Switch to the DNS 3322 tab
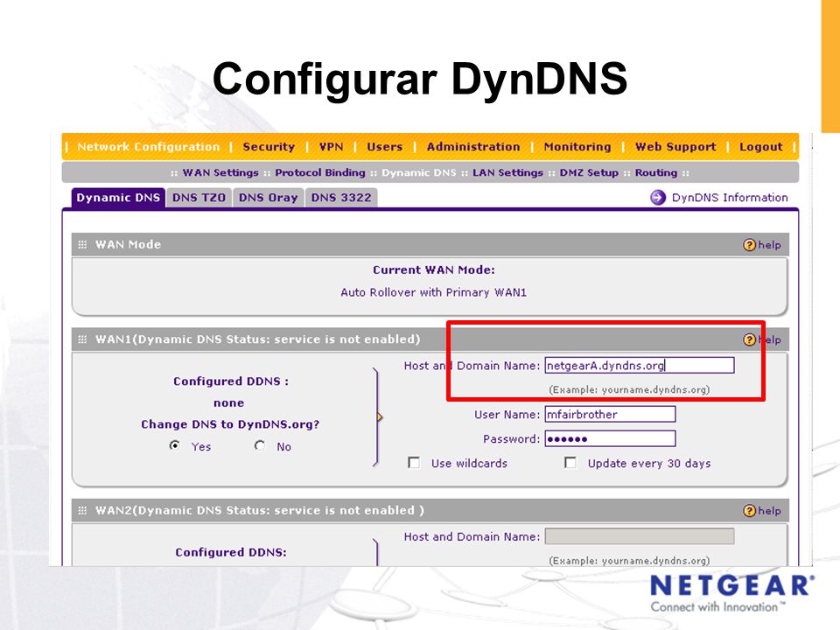This screenshot has width=840, height=630. 341,197
